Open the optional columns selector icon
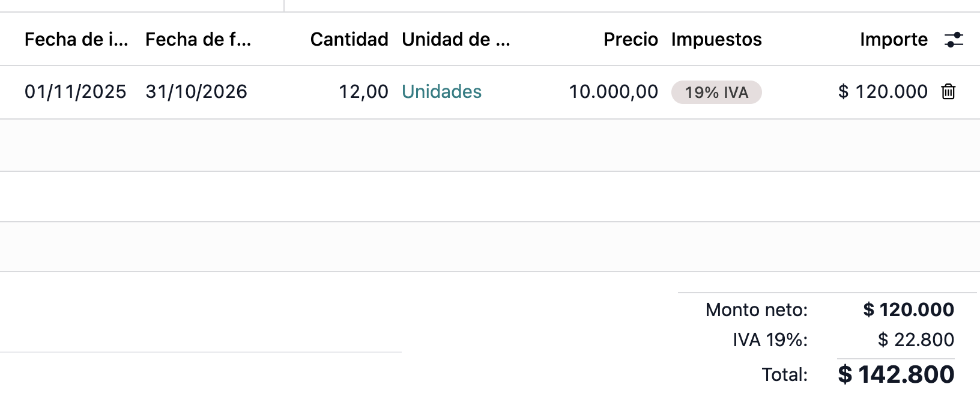The height and width of the screenshot is (399, 980). (954, 40)
